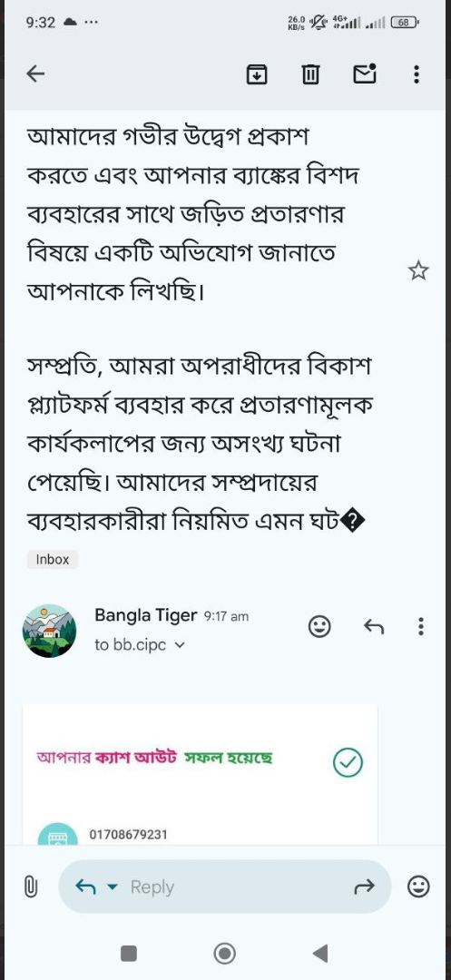Attach a file with the paperclip
The width and height of the screenshot is (451, 980).
31,887
